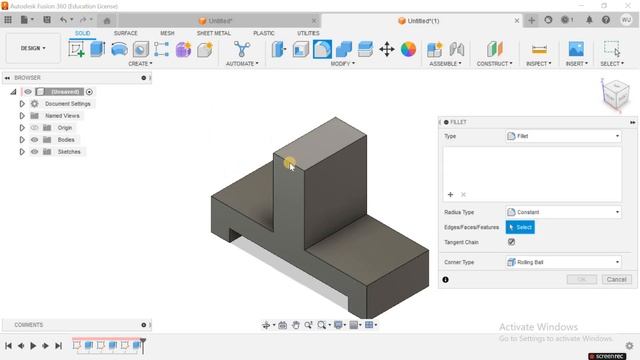Select the Create Sketch tool
Screen dimensions: 640x360
click(76, 49)
